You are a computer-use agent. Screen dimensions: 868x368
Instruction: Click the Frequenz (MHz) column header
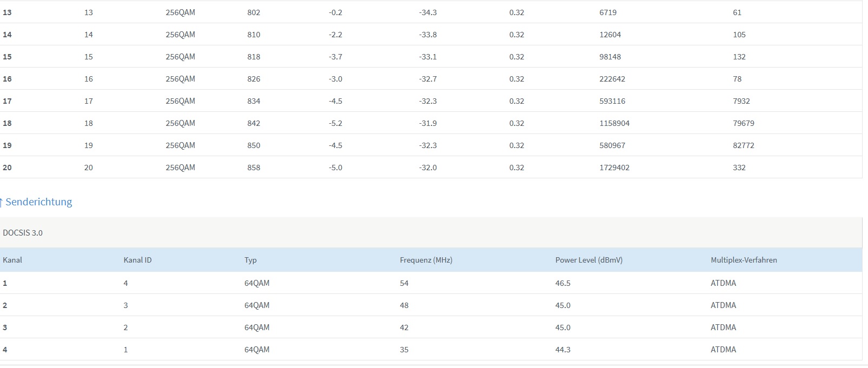[x=426, y=260]
